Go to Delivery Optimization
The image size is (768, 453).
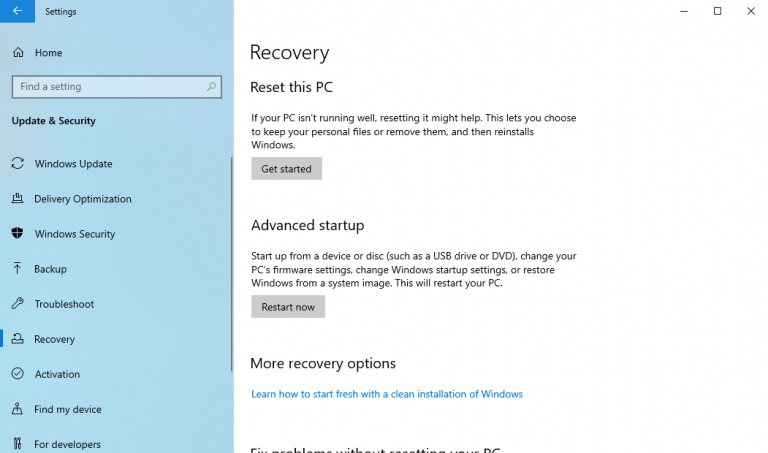(x=83, y=199)
